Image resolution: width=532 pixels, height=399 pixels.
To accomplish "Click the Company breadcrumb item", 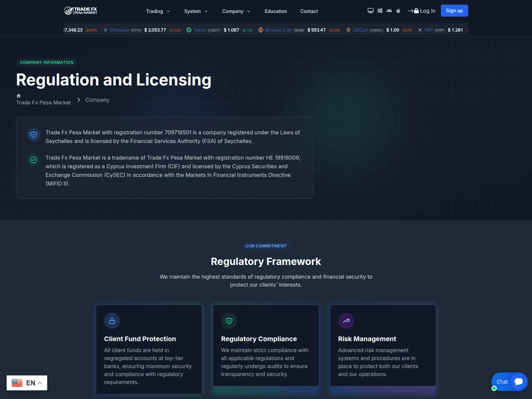I will coord(97,100).
